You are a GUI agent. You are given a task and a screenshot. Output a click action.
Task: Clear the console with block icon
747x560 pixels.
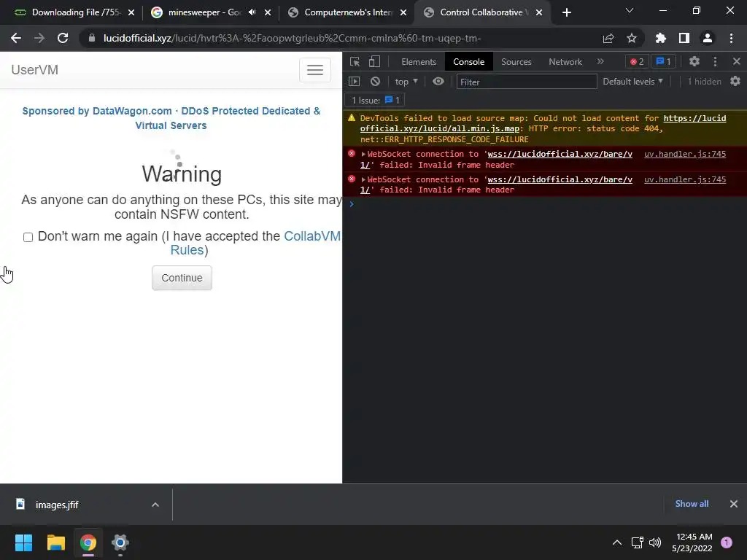(x=376, y=82)
